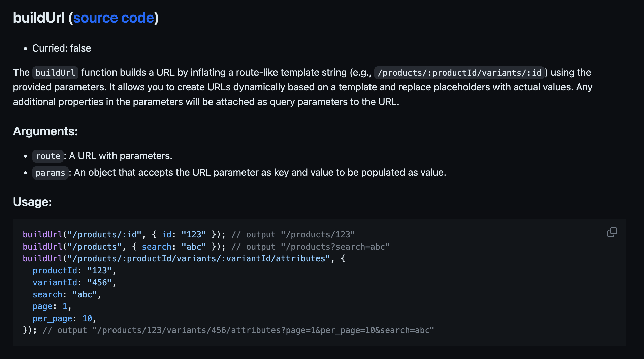
Task: Select the /products/:productId/variants/:id template code
Action: coord(459,73)
